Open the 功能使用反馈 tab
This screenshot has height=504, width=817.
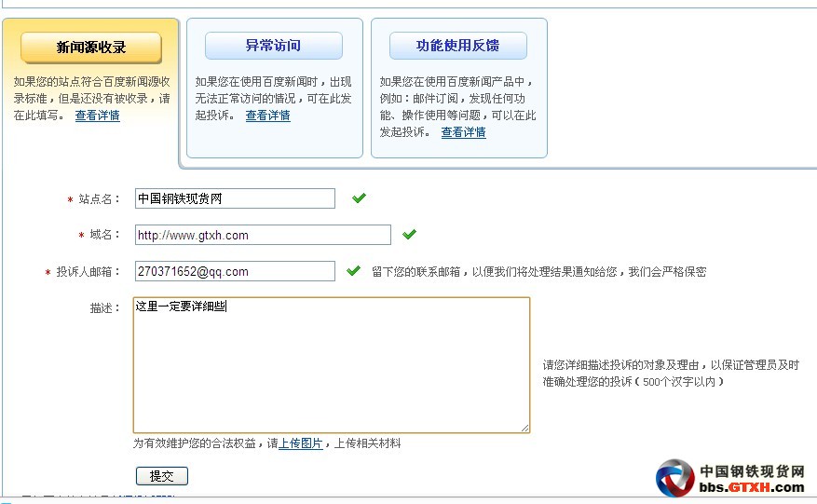pos(458,46)
